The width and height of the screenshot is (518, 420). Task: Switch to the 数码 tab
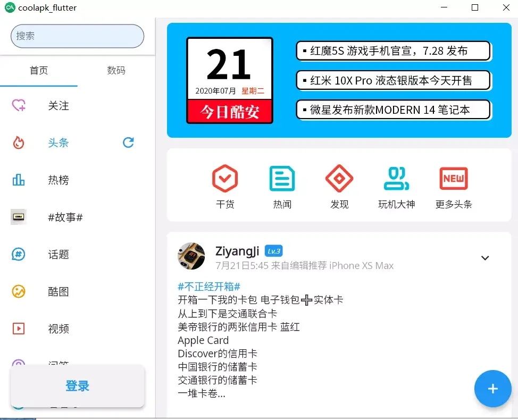tap(116, 70)
